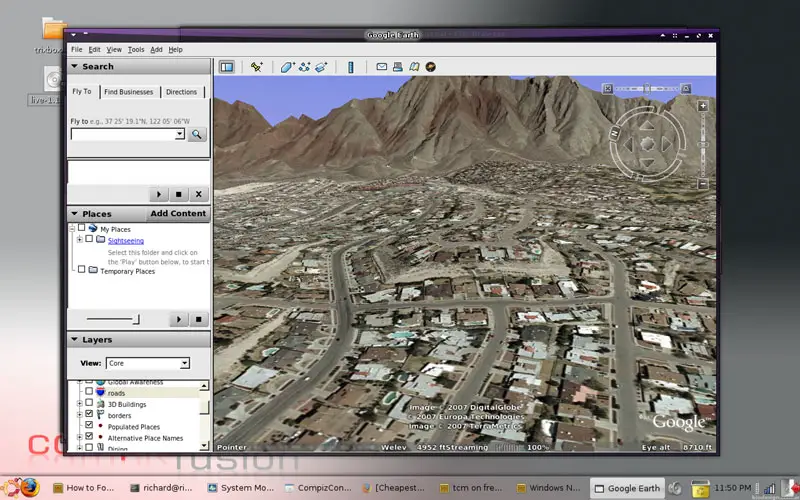Zoom out with the minus button
This screenshot has width=800, height=500.
(703, 184)
